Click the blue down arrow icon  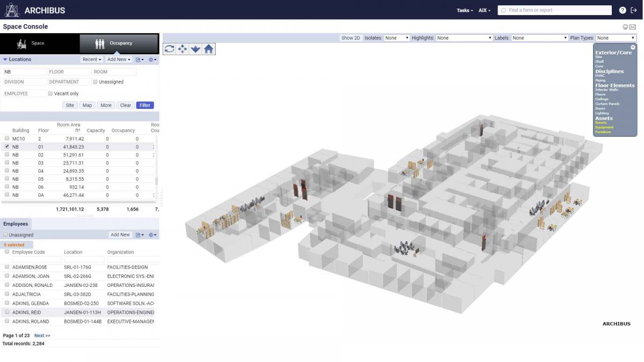click(195, 49)
